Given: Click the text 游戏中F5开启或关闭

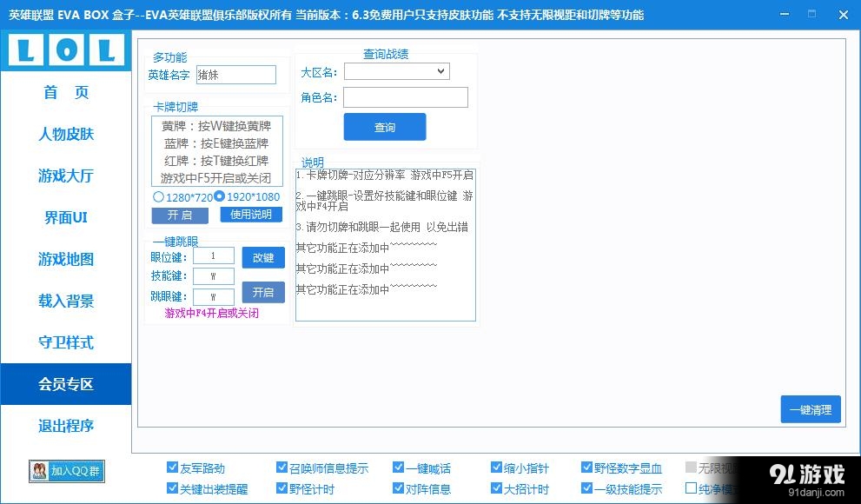Looking at the screenshot, I should pos(215,178).
